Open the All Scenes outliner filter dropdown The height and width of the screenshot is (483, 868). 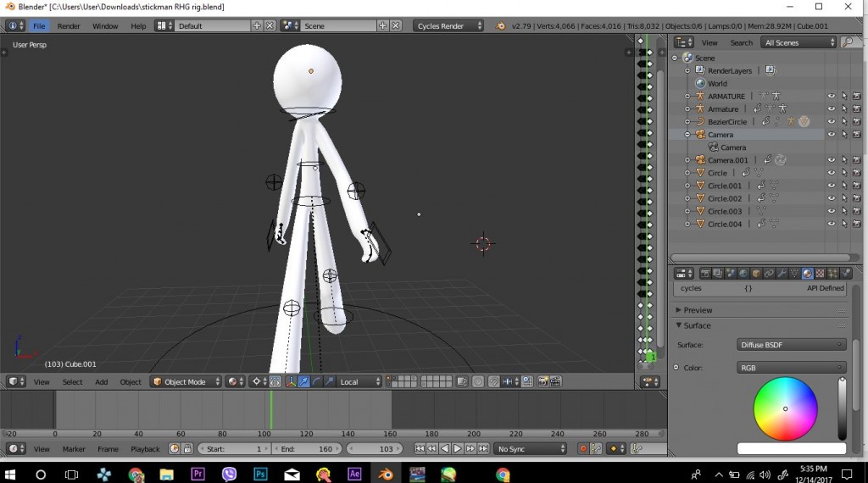coord(798,42)
